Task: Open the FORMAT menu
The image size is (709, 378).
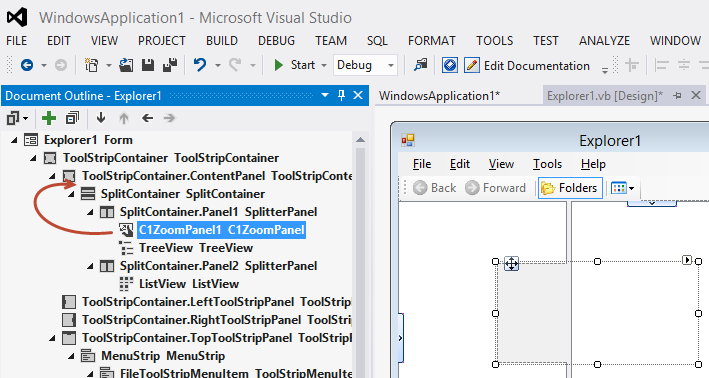Action: coord(431,41)
